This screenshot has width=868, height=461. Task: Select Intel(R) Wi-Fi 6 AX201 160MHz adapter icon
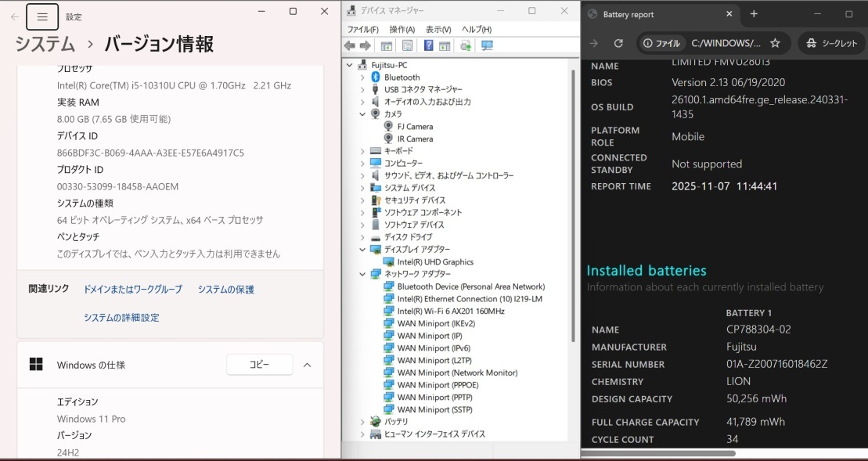[x=389, y=311]
